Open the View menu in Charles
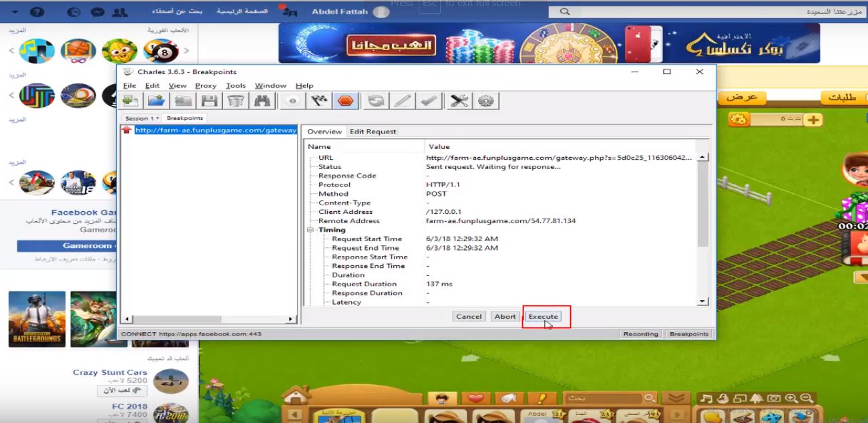 [x=178, y=86]
